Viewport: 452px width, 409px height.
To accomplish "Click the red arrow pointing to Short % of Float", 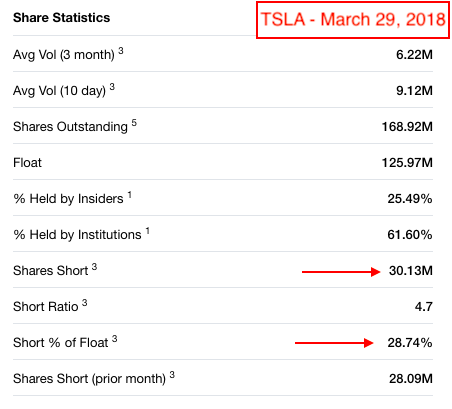I will click(334, 343).
